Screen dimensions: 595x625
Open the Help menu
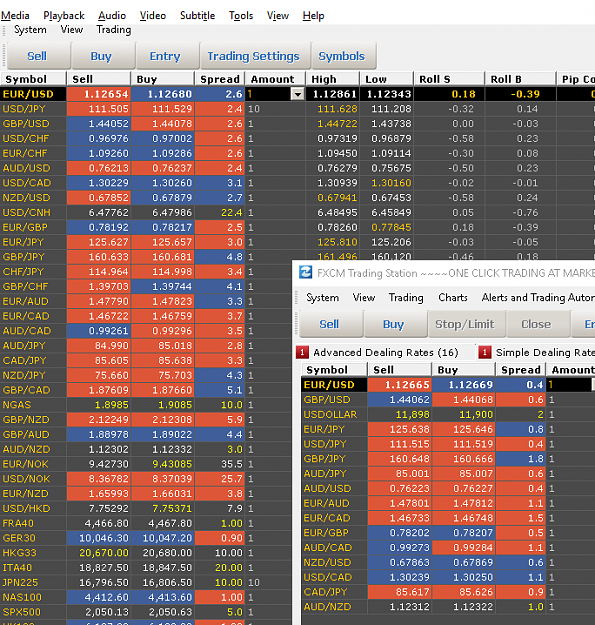[x=313, y=16]
